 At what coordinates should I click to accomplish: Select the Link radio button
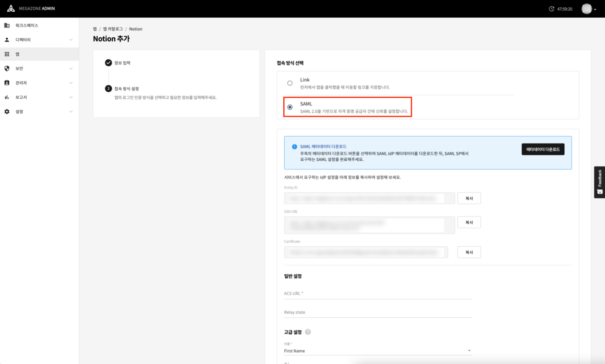[x=290, y=83]
